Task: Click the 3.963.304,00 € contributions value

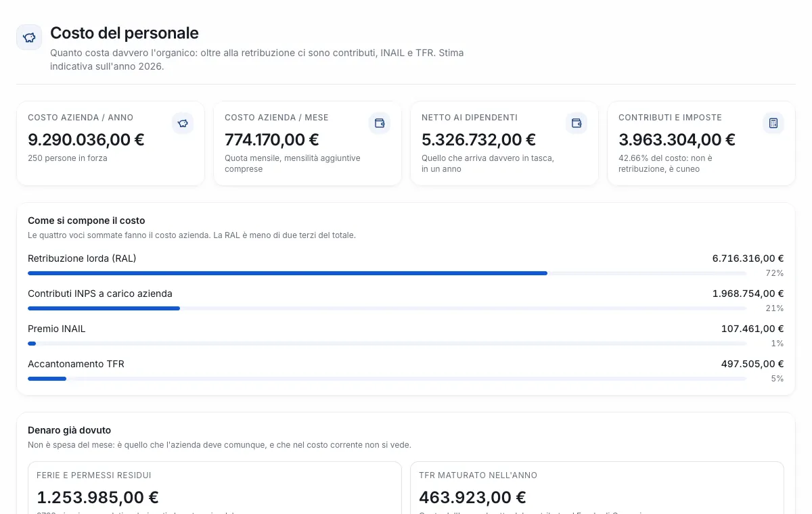Action: 677,140
